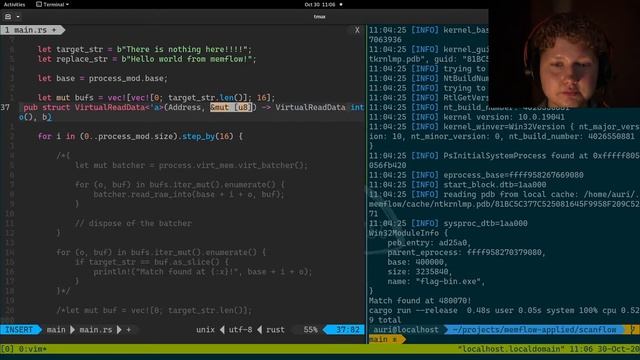Click the 'localhost.localdomain' tmux status text
This screenshot has height=360, width=640.
[x=510, y=349]
